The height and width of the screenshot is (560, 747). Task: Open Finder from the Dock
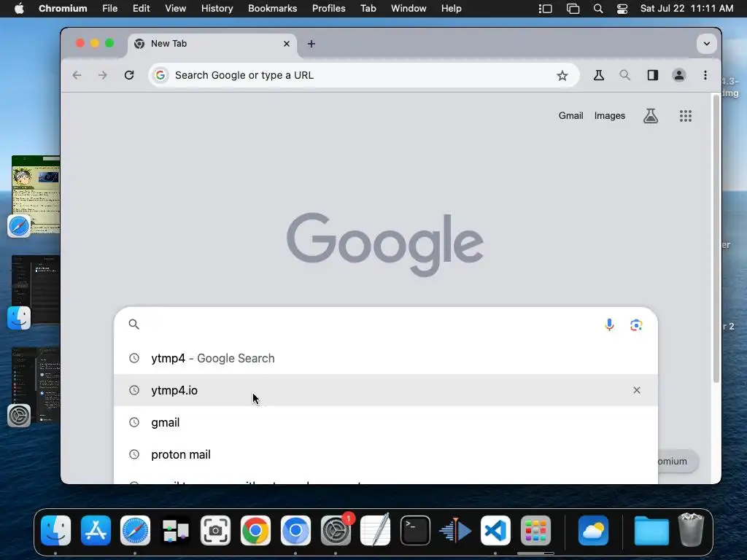pos(55,531)
